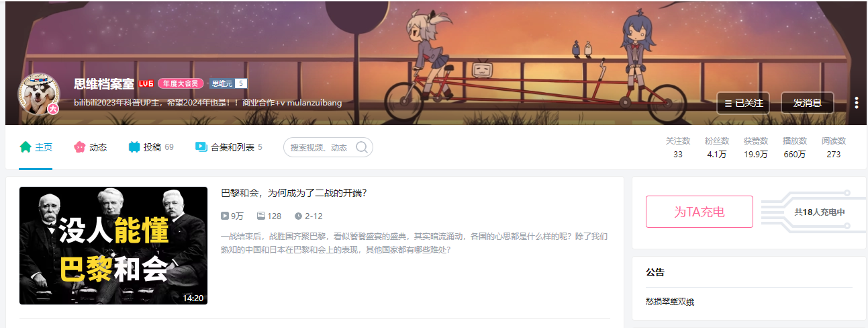
Task: Open the 投稿 uploads tab
Action: tap(151, 147)
